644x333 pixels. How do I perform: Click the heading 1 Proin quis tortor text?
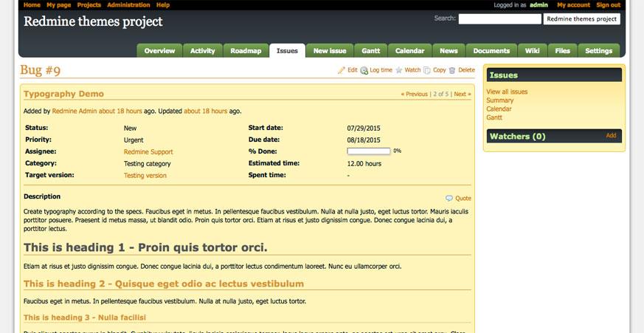point(145,247)
